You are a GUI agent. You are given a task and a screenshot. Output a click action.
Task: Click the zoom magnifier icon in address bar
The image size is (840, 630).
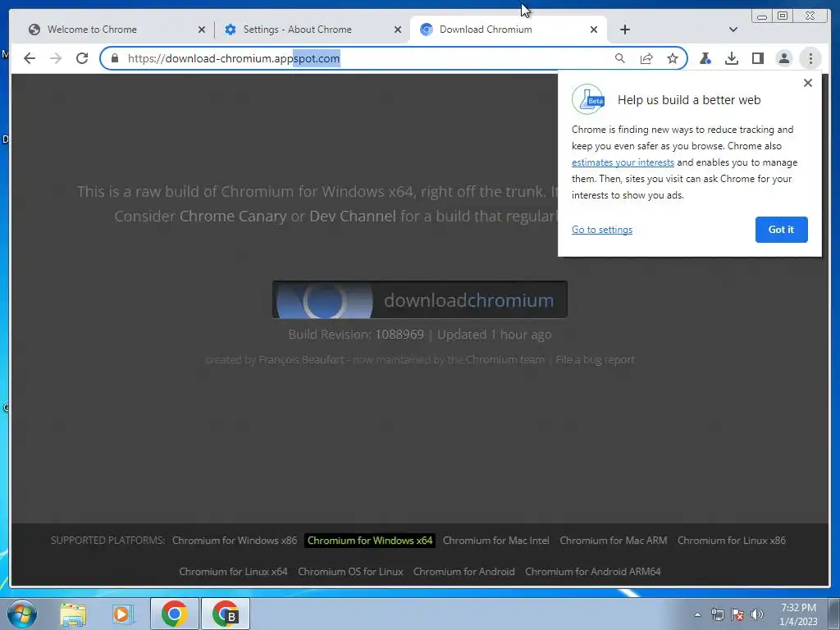[x=620, y=58]
